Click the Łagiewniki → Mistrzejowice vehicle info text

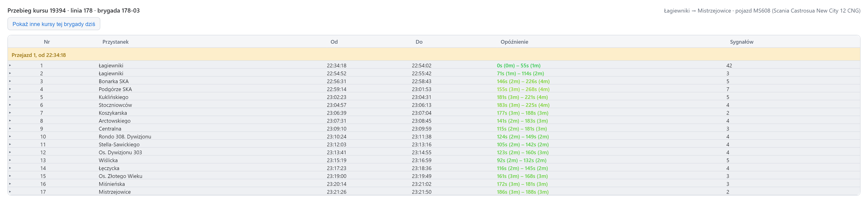tap(762, 11)
